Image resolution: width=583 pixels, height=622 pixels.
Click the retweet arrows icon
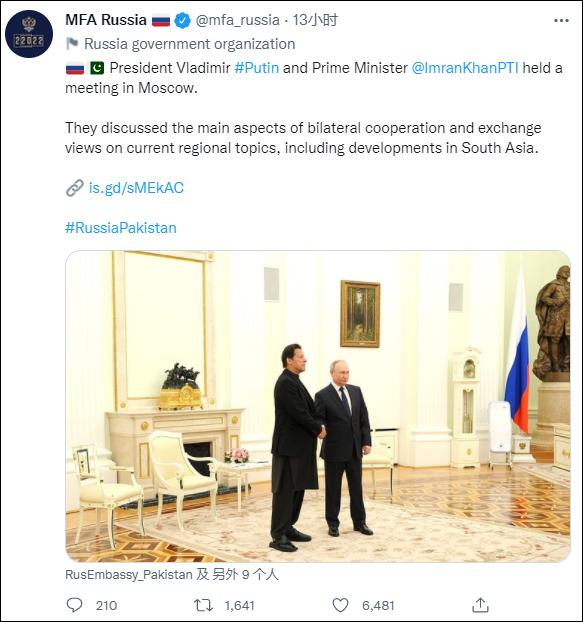203,605
